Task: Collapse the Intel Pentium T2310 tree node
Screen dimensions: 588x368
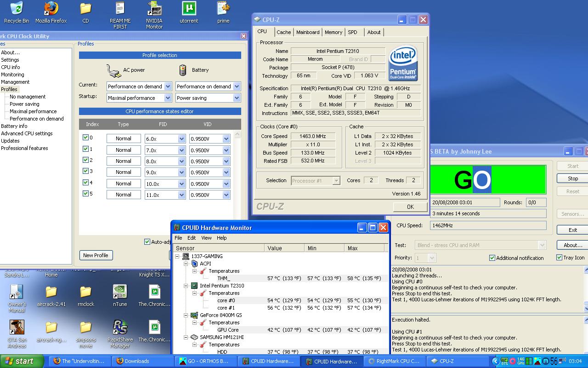Action: click(x=186, y=286)
